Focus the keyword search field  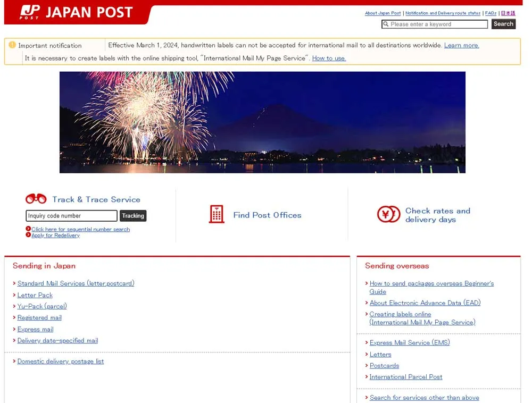point(435,24)
